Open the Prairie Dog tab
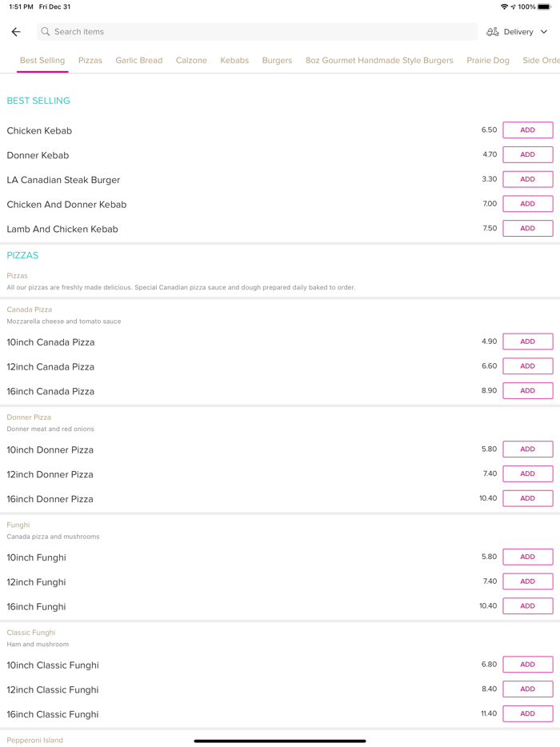Screen dimensions: 560x747 [x=488, y=60]
